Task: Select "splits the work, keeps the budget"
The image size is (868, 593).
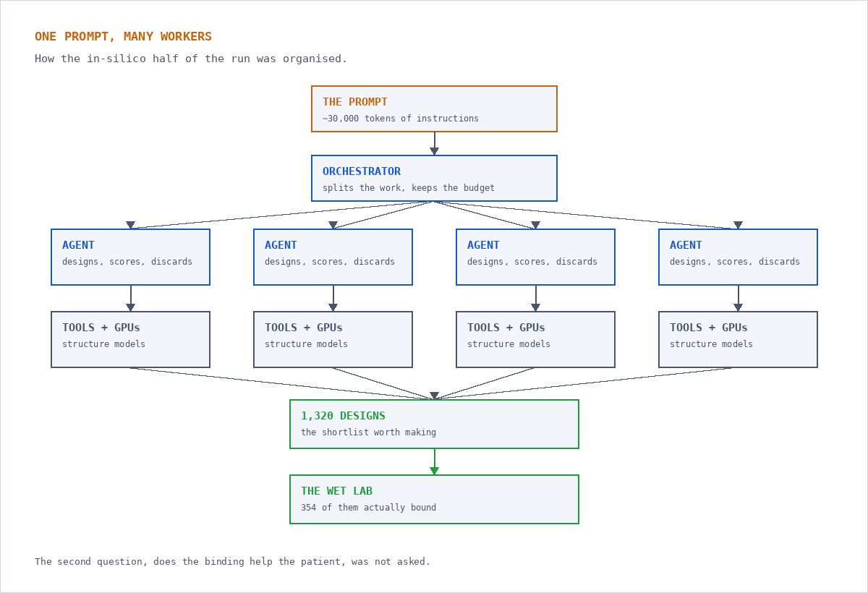Action: pos(409,188)
